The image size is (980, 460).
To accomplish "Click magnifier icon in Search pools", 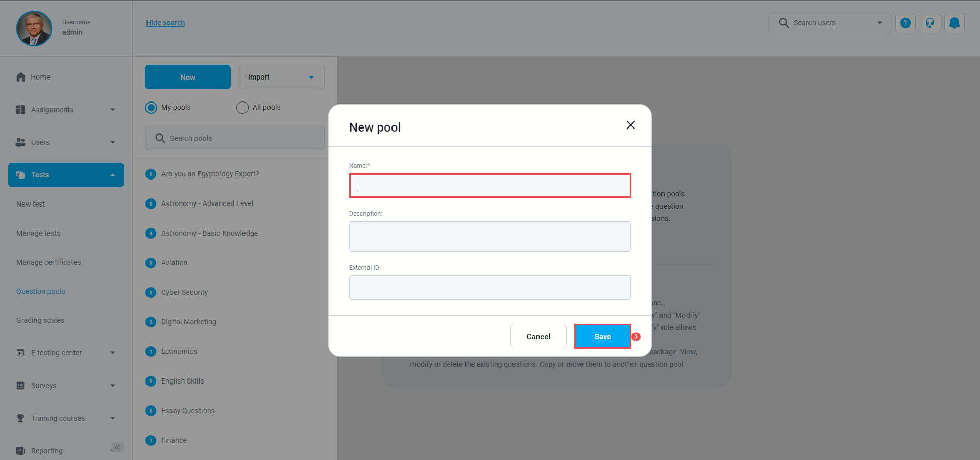I will pos(160,138).
